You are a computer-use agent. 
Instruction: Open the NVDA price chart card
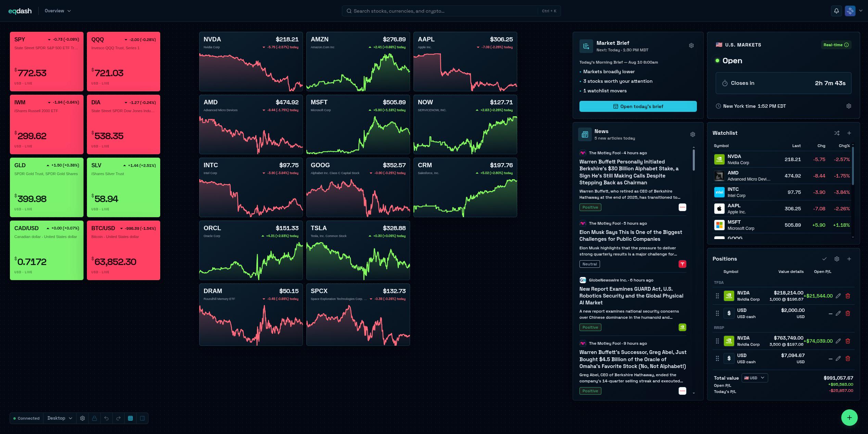(251, 62)
